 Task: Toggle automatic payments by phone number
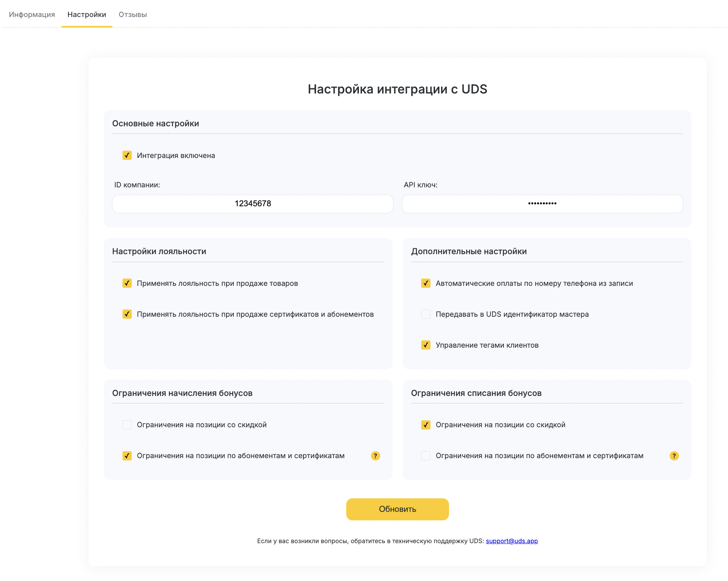426,283
